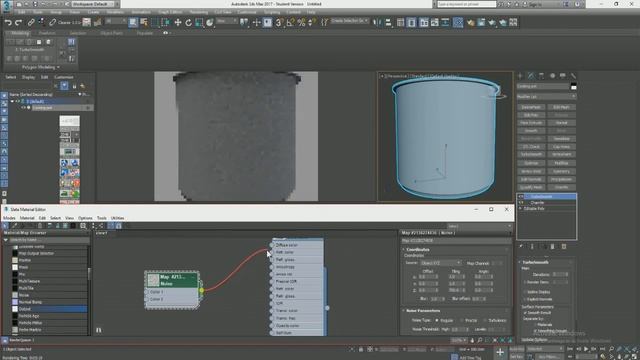Open the coordinates Source dropdown

coord(441,263)
